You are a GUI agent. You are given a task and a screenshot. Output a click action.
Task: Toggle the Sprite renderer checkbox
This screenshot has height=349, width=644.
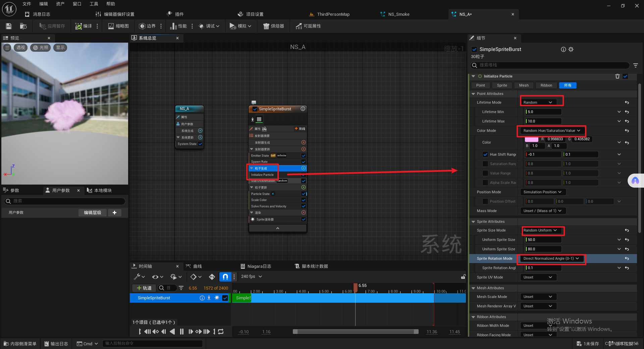coord(304,219)
